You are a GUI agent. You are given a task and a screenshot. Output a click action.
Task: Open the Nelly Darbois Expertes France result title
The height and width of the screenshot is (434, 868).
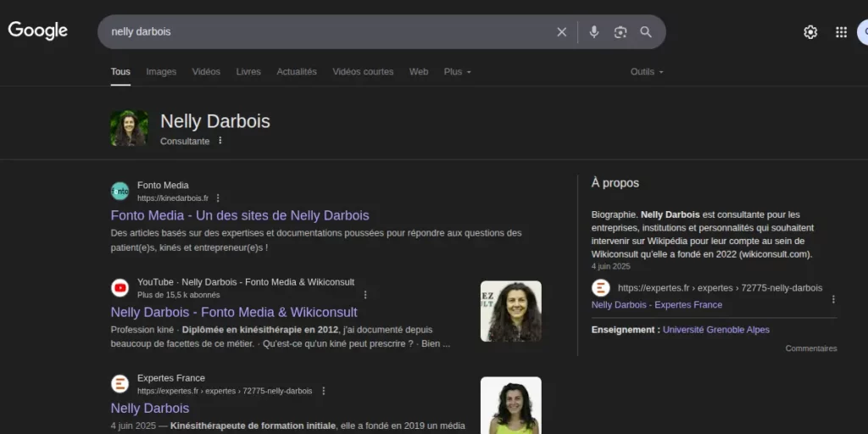[150, 409]
